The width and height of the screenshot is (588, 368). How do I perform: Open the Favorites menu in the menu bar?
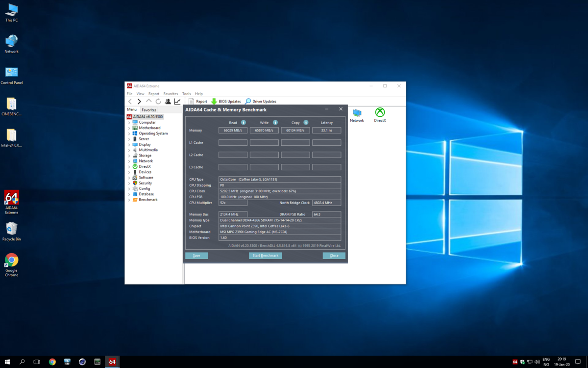point(171,94)
